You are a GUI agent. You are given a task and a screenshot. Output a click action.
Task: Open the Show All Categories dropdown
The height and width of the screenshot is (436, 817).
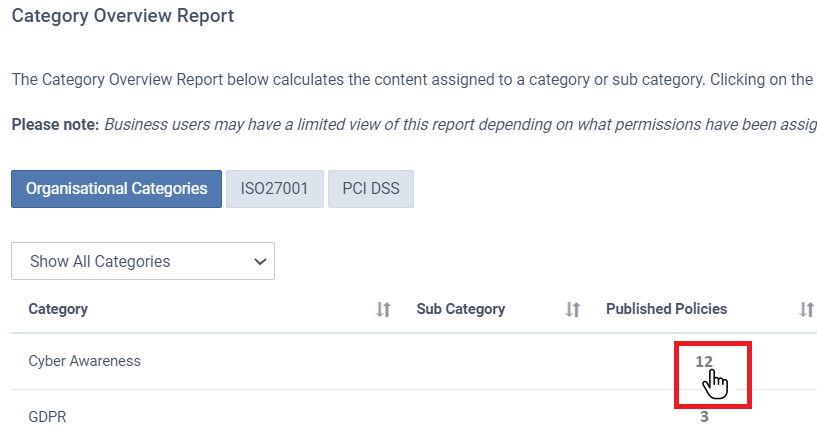pos(143,261)
